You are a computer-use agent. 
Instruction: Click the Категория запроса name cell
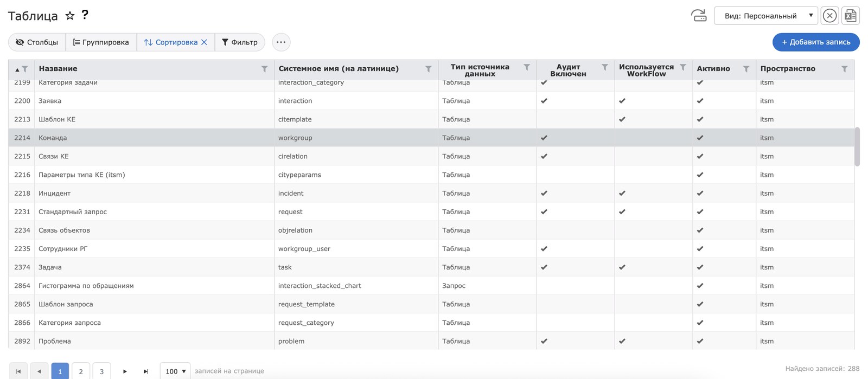[155, 323]
